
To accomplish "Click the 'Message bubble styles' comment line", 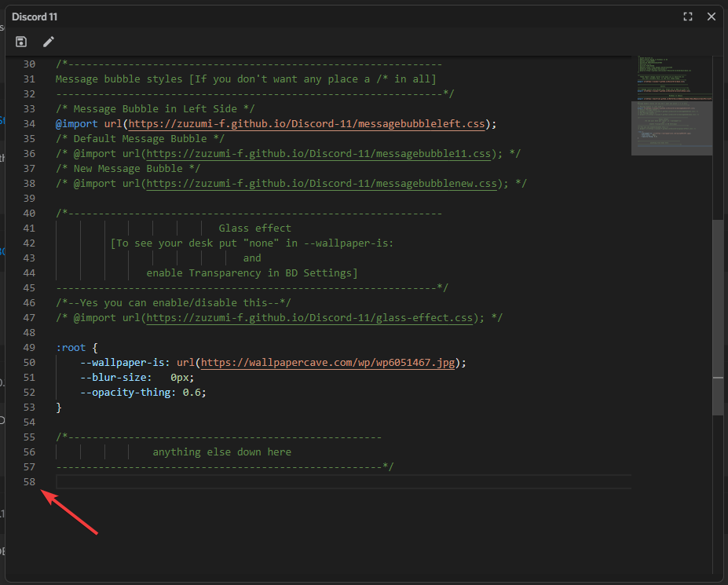I will [246, 79].
